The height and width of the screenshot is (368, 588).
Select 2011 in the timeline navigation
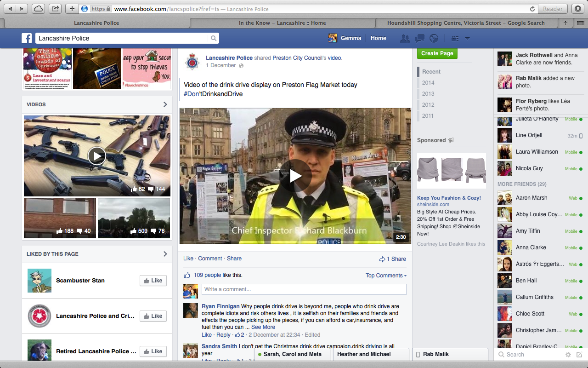pos(428,116)
